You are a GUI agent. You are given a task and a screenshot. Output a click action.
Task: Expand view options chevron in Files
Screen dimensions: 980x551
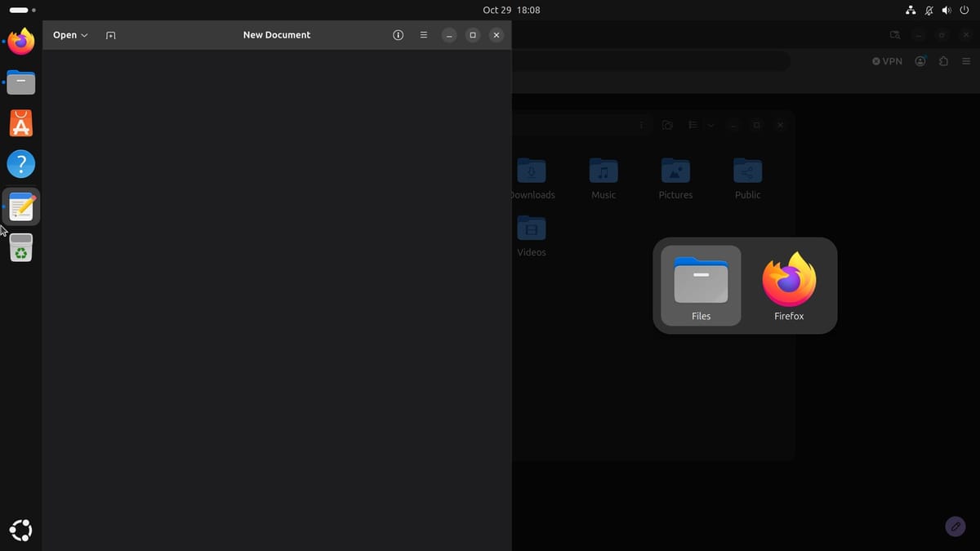[x=710, y=125]
